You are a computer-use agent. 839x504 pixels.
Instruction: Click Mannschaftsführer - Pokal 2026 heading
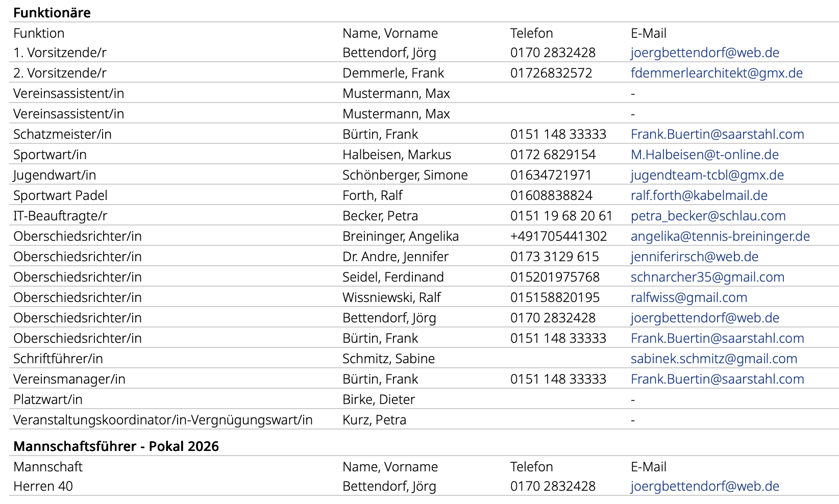point(116,446)
